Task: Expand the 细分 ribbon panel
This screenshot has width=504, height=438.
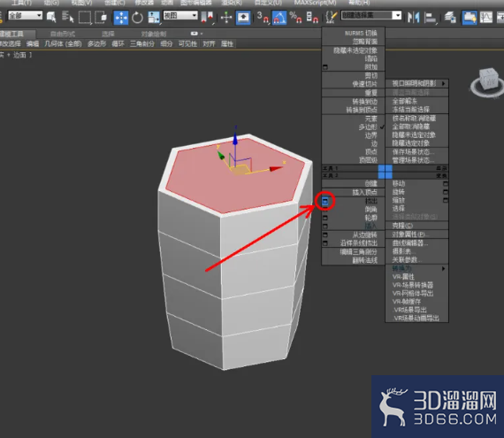Action: coord(166,43)
